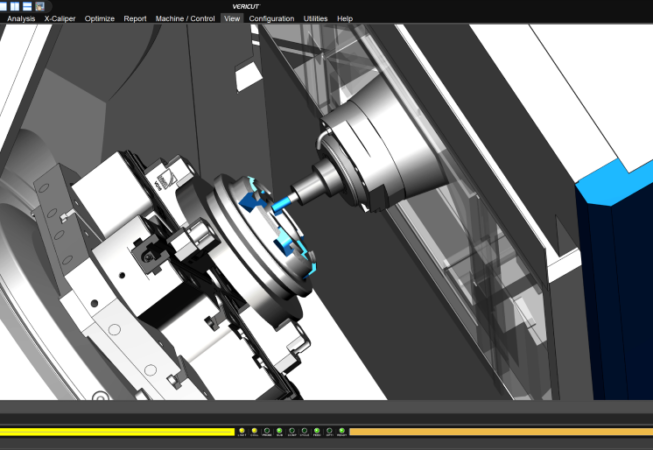Click the save disk icon in title bar
The image size is (653, 450).
[x=39, y=6]
